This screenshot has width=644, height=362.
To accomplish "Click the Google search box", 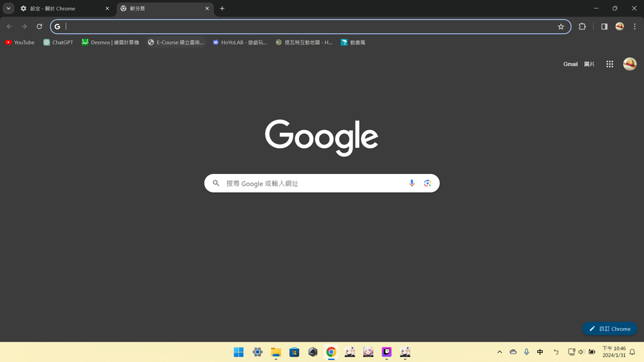I will [322, 183].
